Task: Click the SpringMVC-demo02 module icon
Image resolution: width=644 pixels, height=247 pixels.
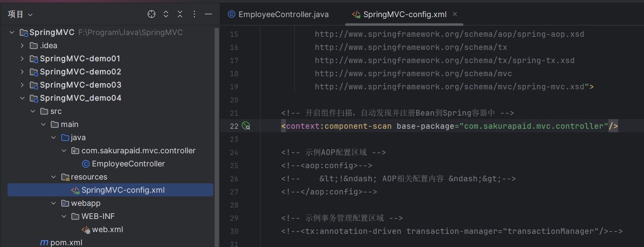Action: tap(34, 72)
